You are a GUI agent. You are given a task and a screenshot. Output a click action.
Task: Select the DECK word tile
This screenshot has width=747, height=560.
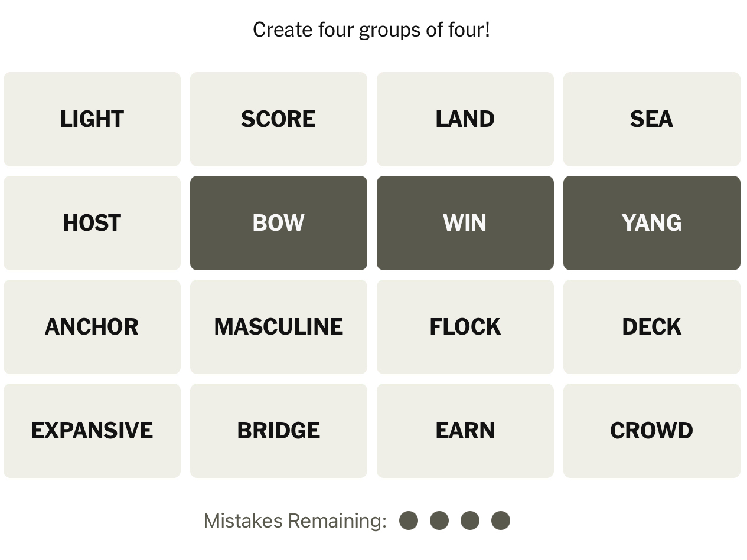pyautogui.click(x=651, y=327)
